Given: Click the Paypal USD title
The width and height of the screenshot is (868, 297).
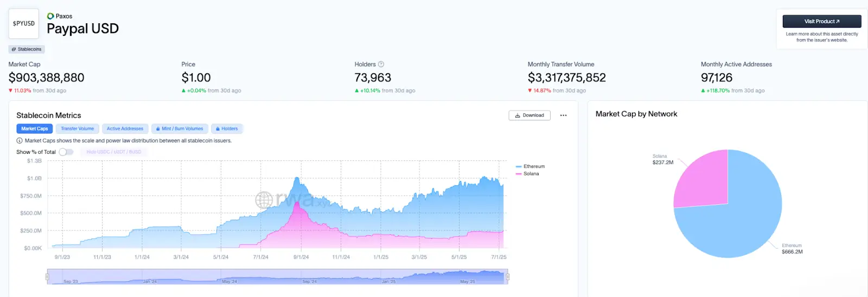Looking at the screenshot, I should [83, 29].
